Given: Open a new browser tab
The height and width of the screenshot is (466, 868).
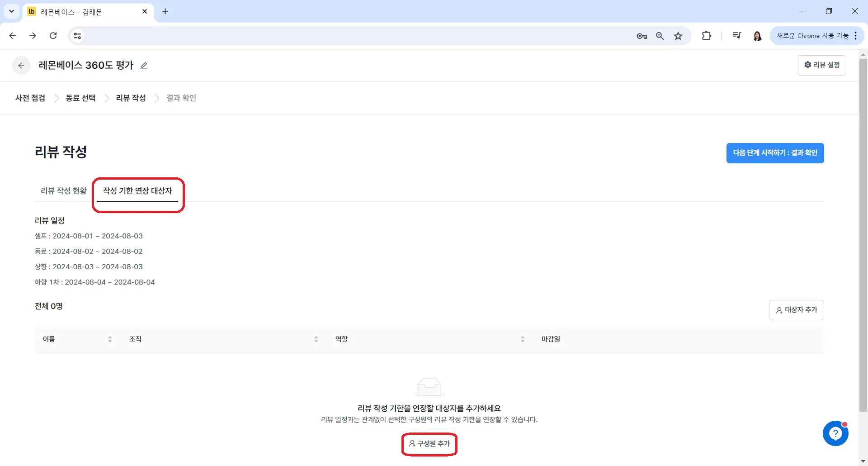Looking at the screenshot, I should 165,11.
